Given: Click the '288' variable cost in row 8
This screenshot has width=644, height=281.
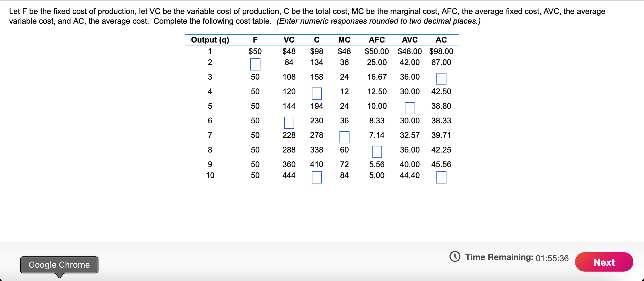Looking at the screenshot, I should tap(289, 150).
